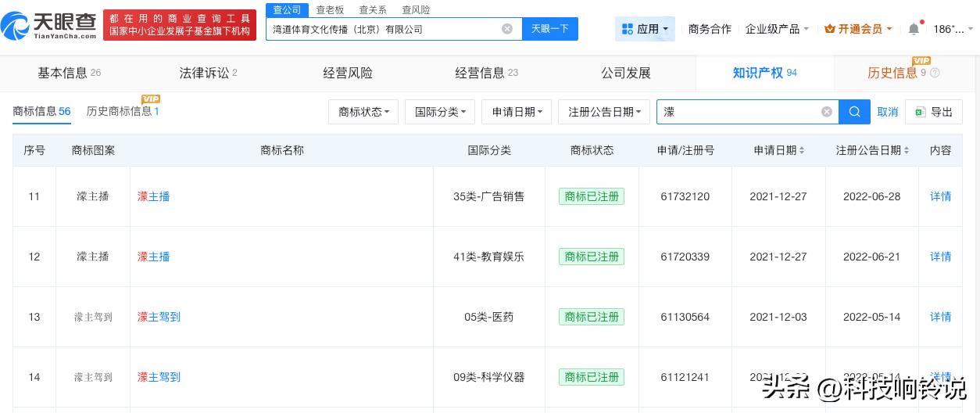Click the 商标名称 column header
Viewport: 980px width, 413px height.
pos(281,150)
